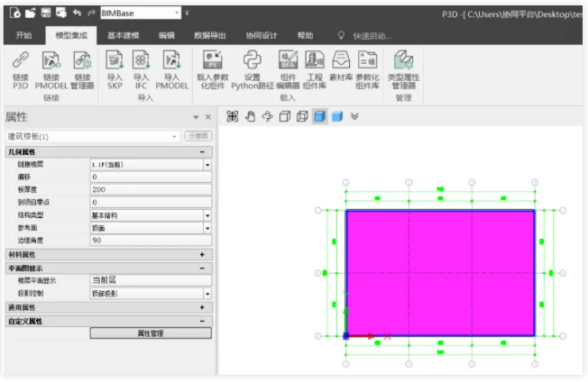The width and height of the screenshot is (588, 382).
Task: Select the solid blue cube display mode
Action: point(337,116)
